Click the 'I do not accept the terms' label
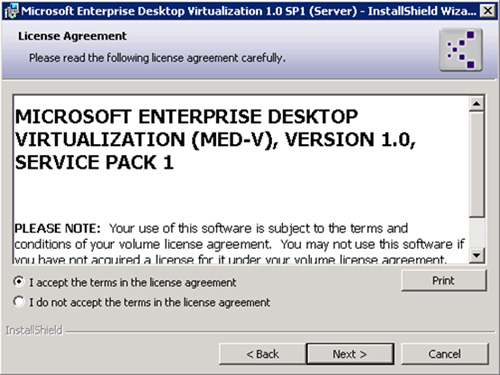The image size is (500, 375). (x=150, y=302)
